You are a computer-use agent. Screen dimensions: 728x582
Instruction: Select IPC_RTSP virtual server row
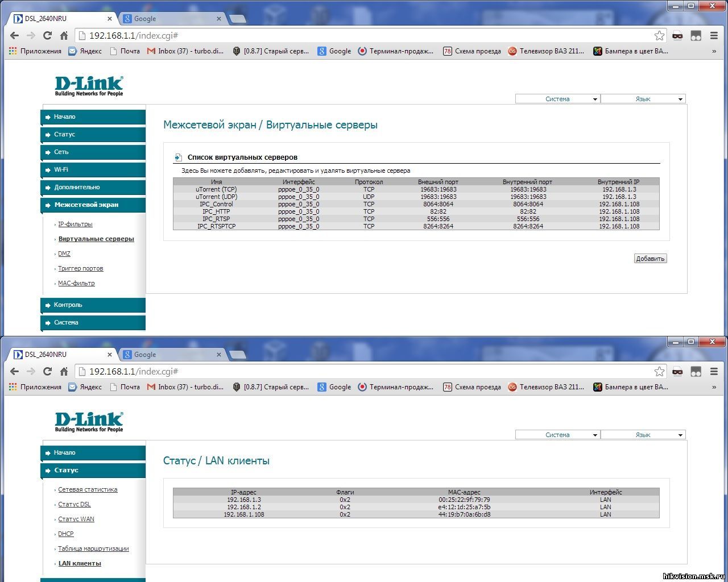416,219
